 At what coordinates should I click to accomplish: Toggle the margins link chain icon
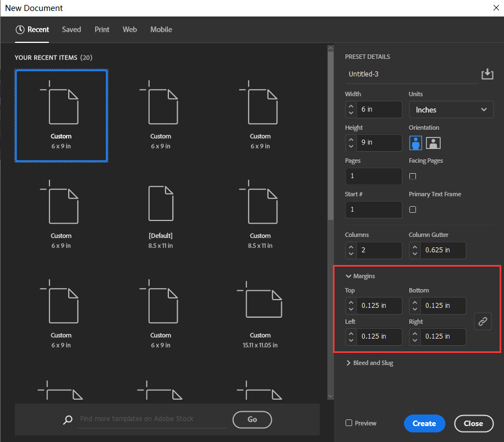click(483, 321)
